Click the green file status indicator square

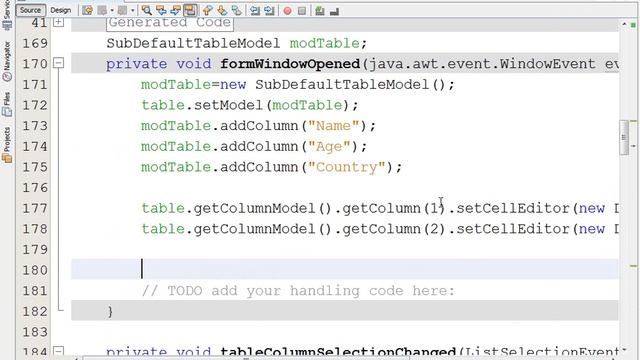(x=633, y=25)
